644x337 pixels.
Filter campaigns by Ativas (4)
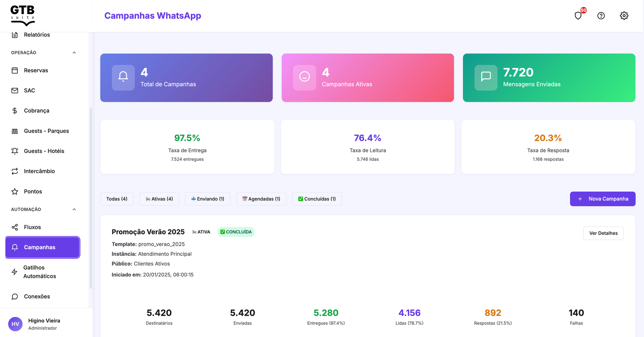(x=159, y=199)
